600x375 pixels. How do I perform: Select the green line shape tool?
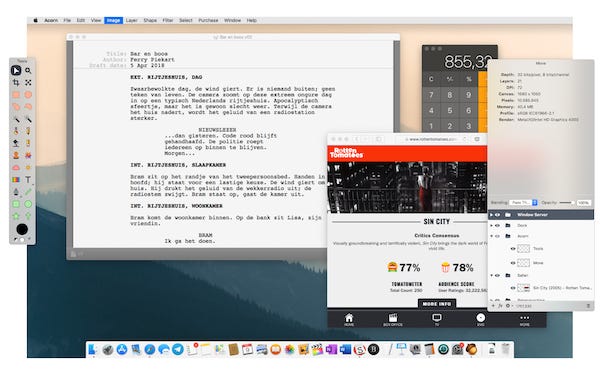28,191
